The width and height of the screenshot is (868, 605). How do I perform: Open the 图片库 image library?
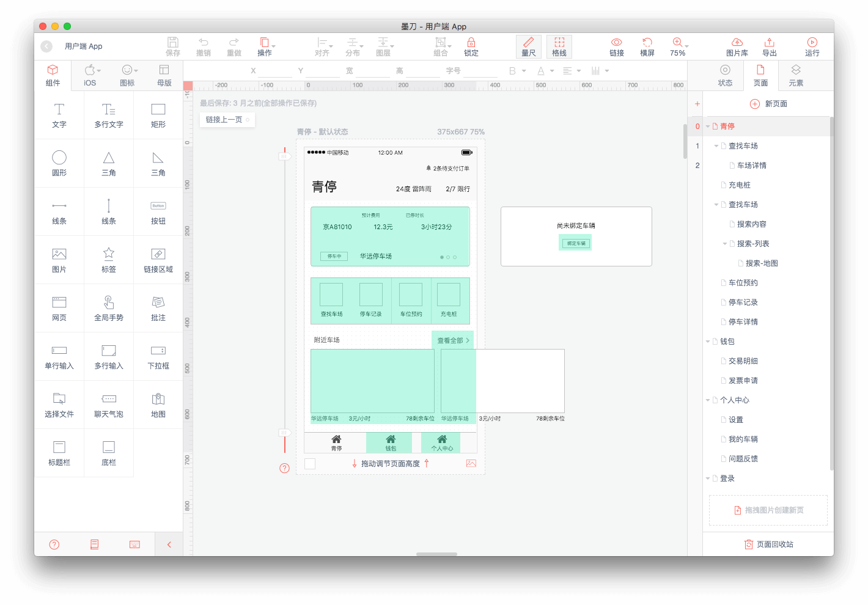(x=737, y=46)
